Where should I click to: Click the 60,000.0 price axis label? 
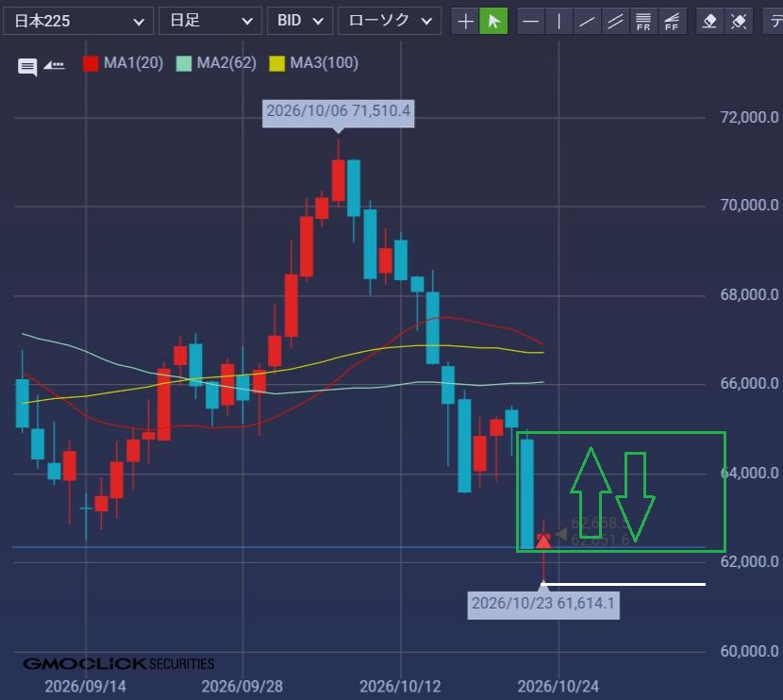click(x=749, y=651)
